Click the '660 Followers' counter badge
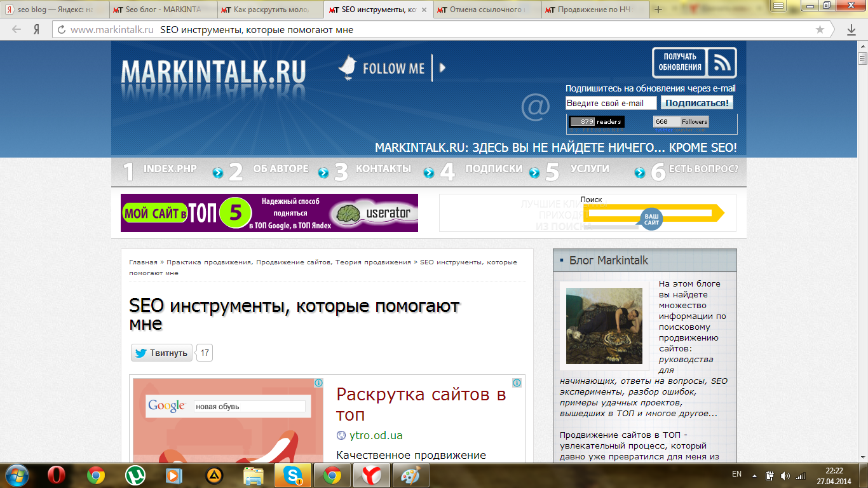The height and width of the screenshot is (488, 868). [681, 121]
